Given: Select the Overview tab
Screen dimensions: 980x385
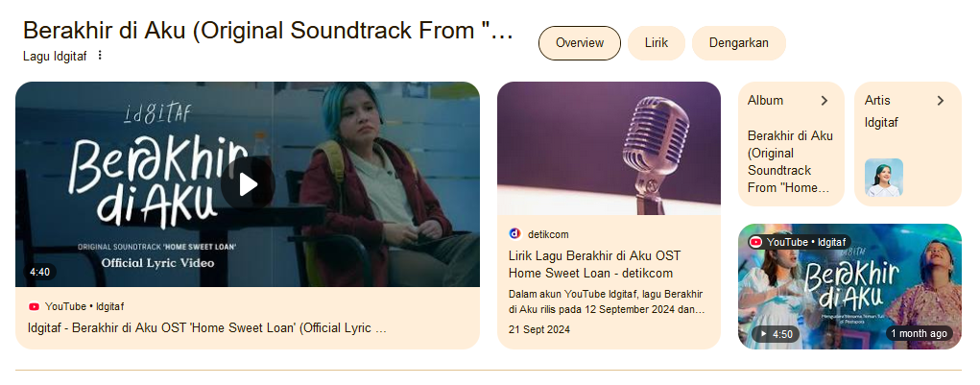Looking at the screenshot, I should (580, 43).
